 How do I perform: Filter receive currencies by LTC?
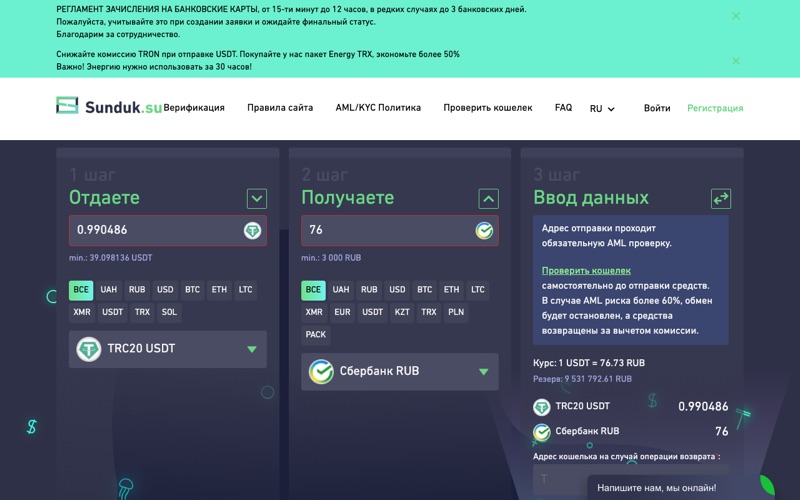click(478, 290)
